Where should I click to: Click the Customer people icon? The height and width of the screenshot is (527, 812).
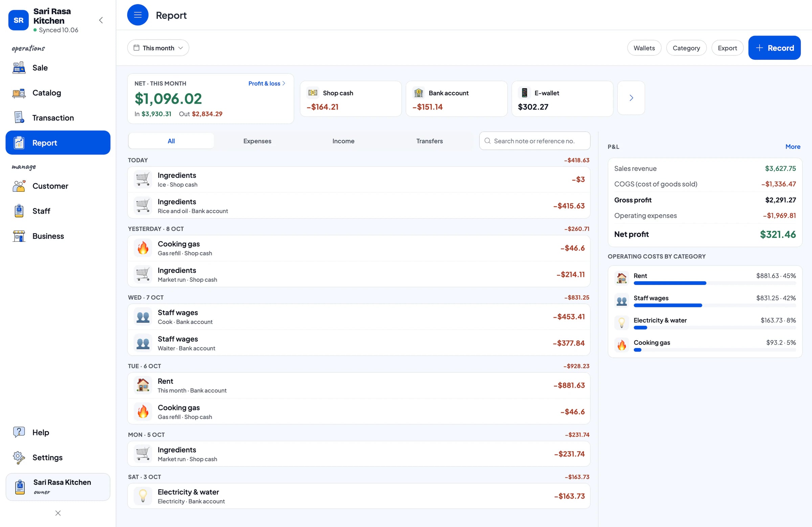click(x=19, y=186)
